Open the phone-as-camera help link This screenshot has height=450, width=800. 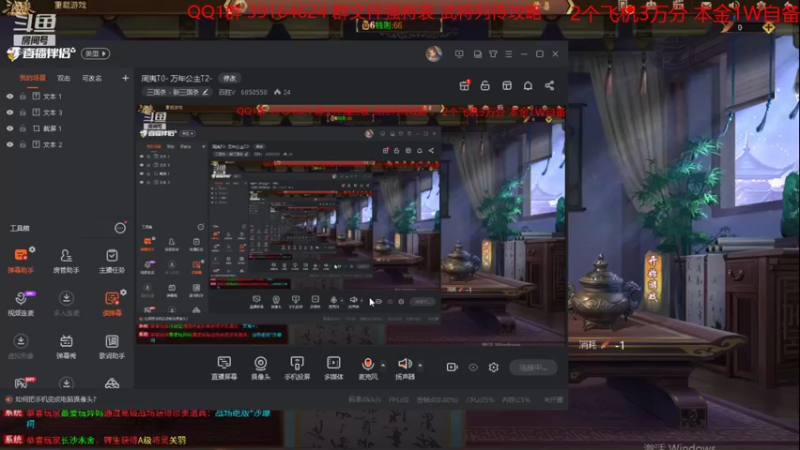point(55,399)
